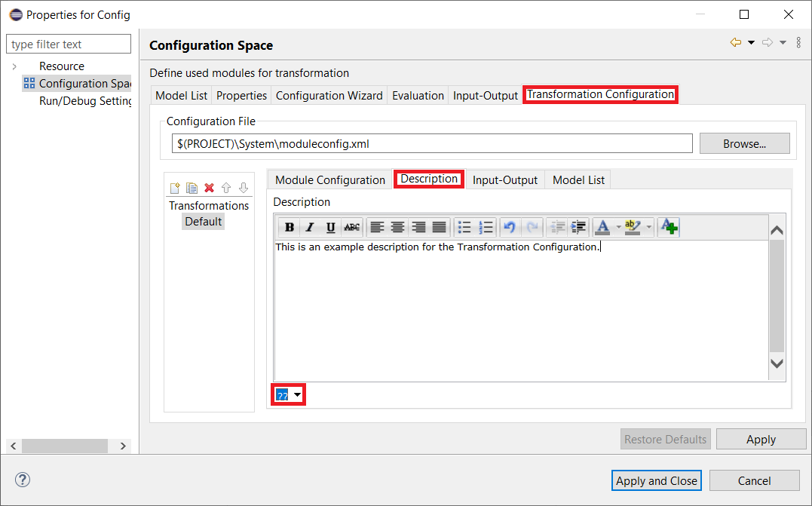Viewport: 812px width, 506px height.
Task: Click the configuration file path input field
Action: click(430, 143)
